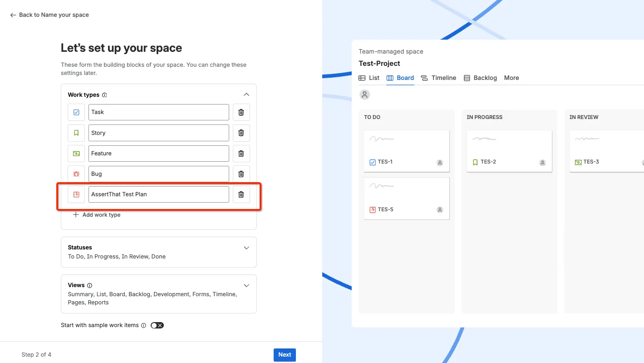Click the Task work type icon
Viewport: 644px width, 363px height.
[x=76, y=112]
